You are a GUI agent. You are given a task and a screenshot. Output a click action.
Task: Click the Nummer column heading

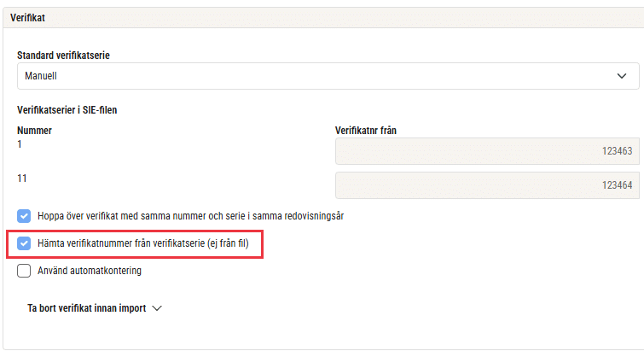coord(34,131)
